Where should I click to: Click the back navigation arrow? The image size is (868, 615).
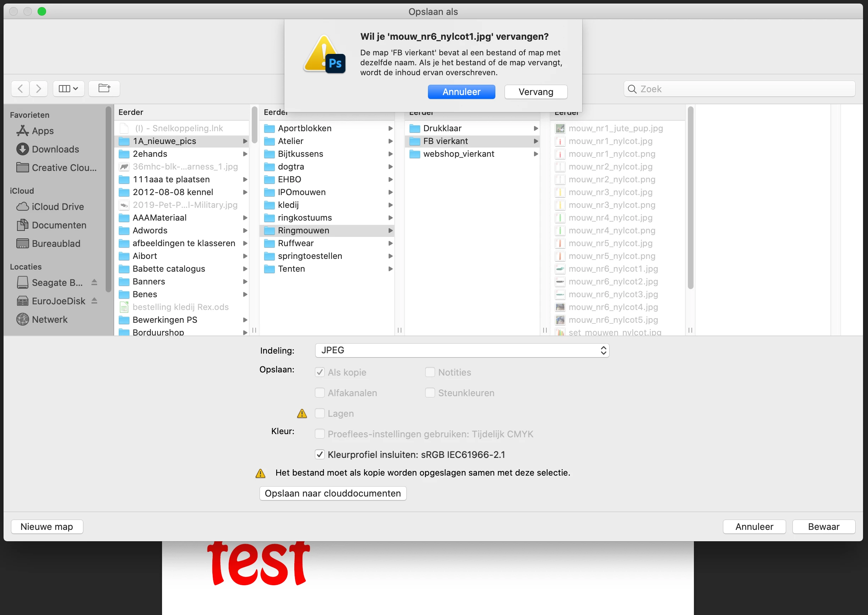(21, 89)
